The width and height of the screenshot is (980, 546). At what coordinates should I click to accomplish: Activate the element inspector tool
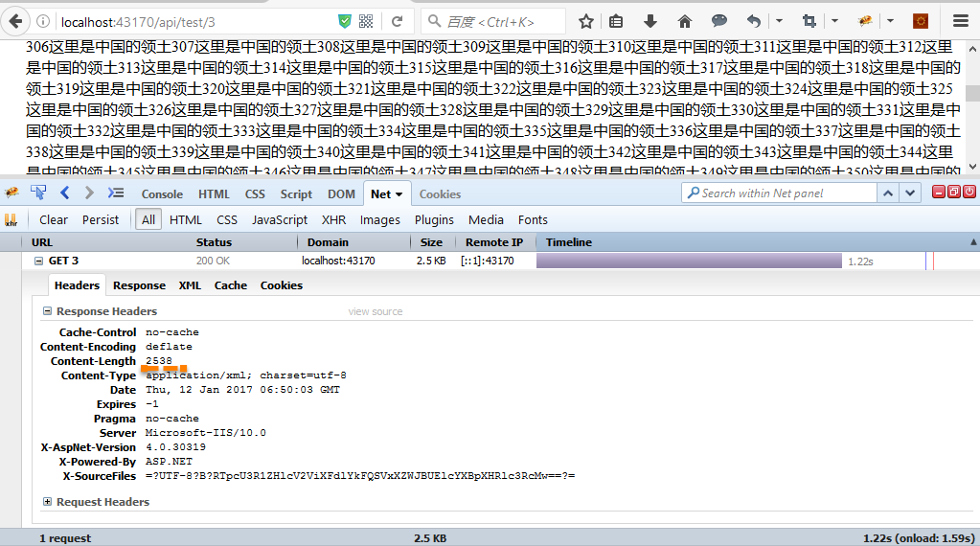pyautogui.click(x=38, y=193)
